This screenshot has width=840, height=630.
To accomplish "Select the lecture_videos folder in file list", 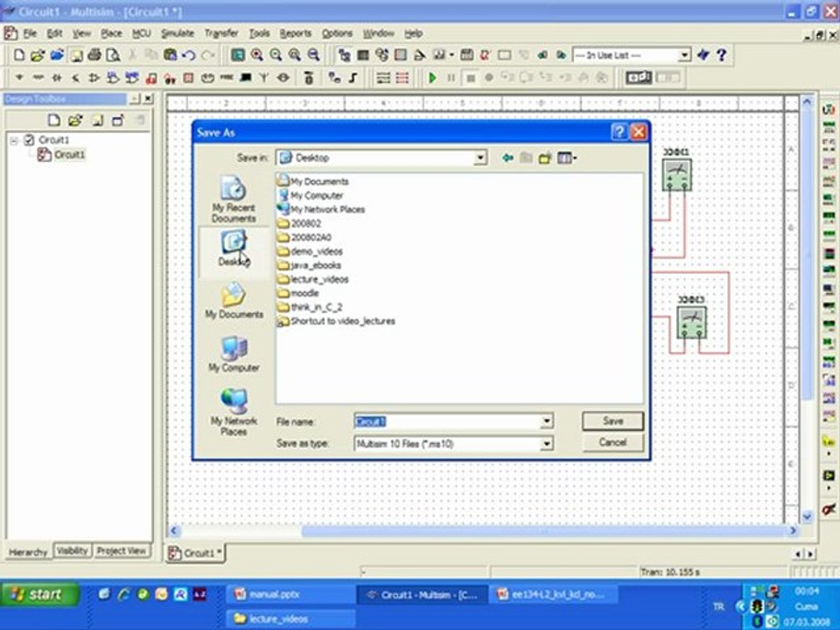I will (313, 279).
